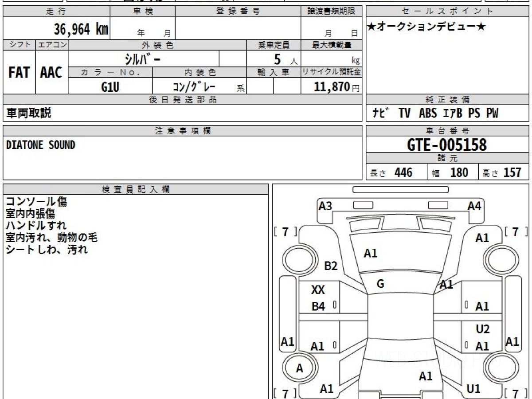The height and width of the screenshot is (399, 532).
Task: Select the 後日発送部品 header
Action: pyautogui.click(x=182, y=100)
